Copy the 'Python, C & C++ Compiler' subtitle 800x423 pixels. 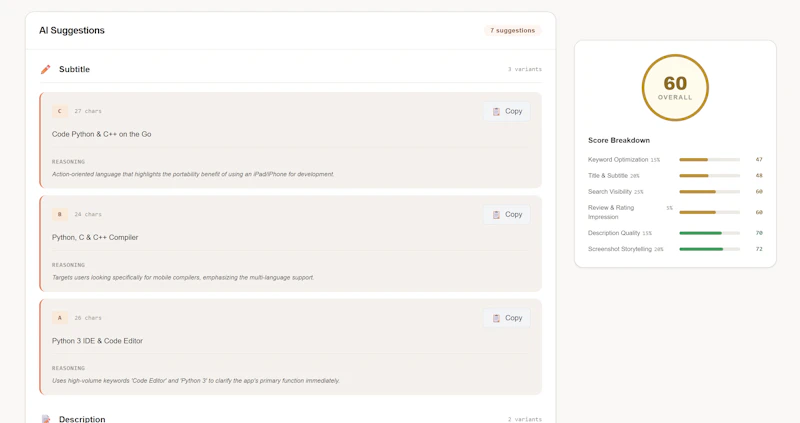pyautogui.click(x=507, y=215)
